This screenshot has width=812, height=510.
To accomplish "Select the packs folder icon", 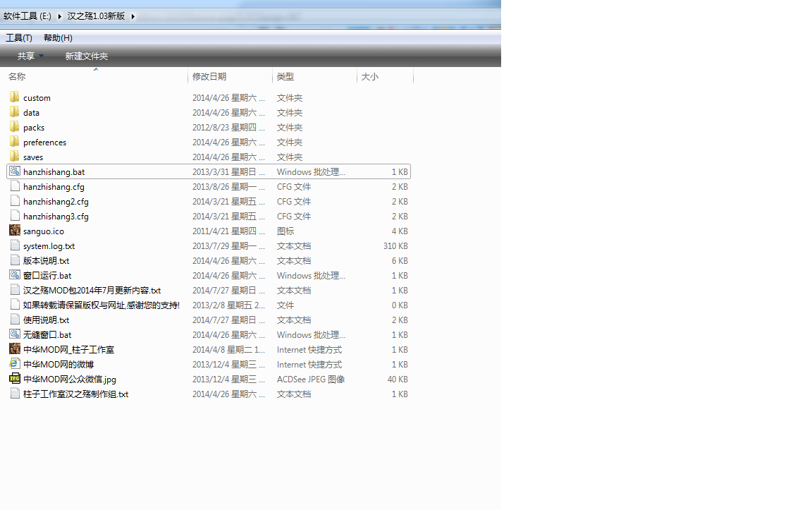I will pos(14,127).
